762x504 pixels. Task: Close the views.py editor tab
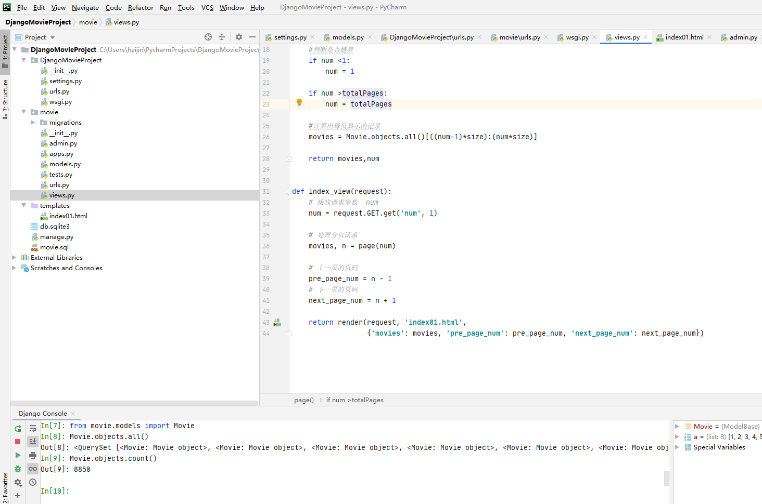[x=645, y=37]
